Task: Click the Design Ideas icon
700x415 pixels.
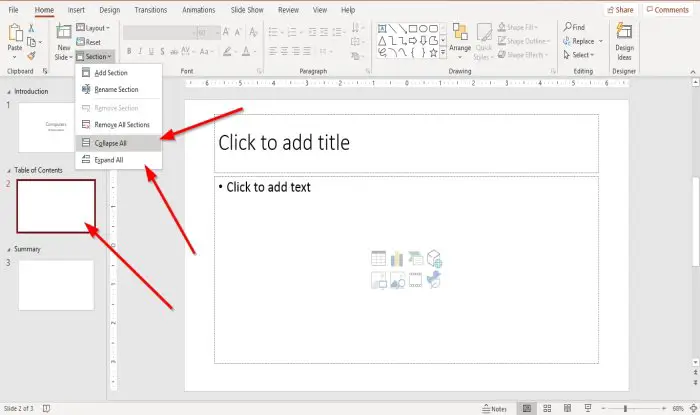Action: pos(624,31)
